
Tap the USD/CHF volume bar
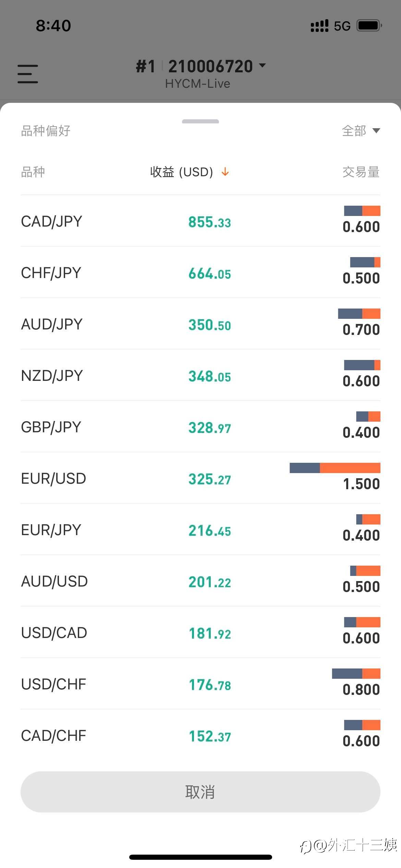356,674
